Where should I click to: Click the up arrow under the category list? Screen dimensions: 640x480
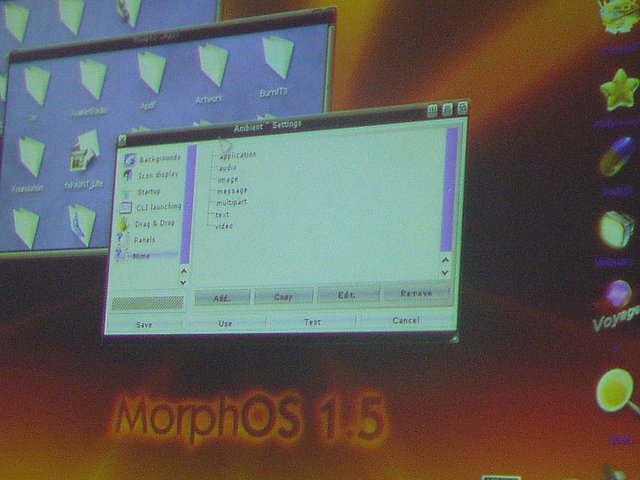pos(184,271)
